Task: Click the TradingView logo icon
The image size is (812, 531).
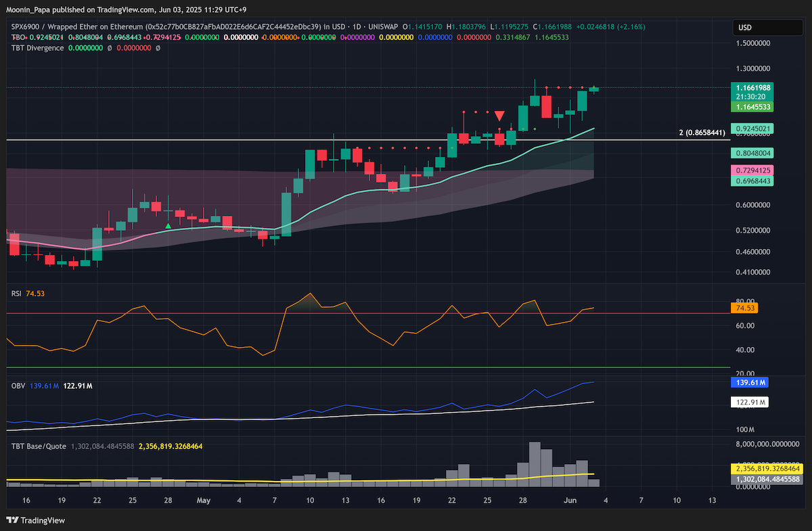Action: pyautogui.click(x=12, y=520)
